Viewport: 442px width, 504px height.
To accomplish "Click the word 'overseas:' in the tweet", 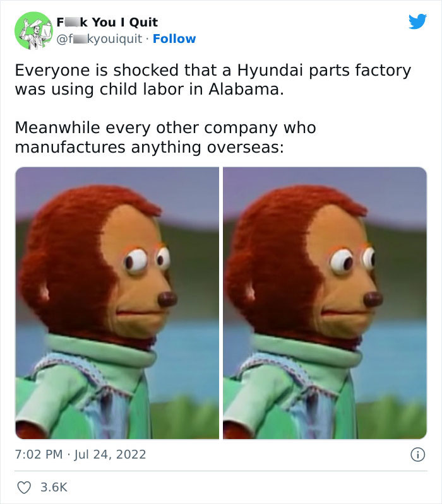I will click(246, 148).
